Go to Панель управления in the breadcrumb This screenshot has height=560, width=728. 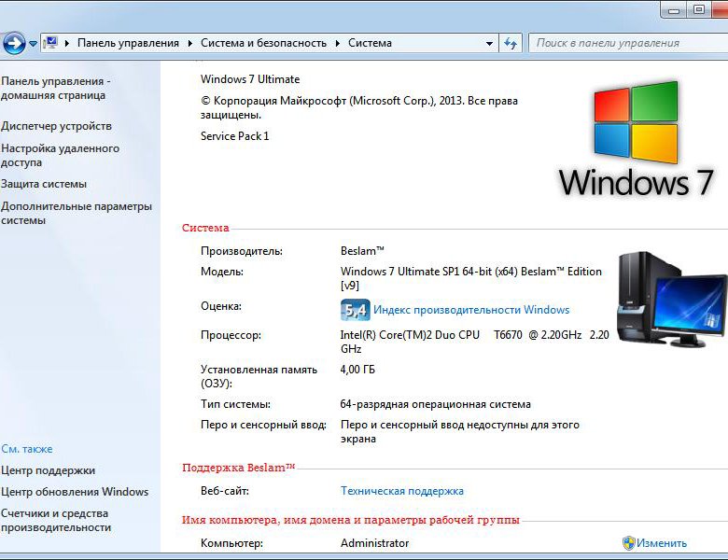click(x=128, y=43)
